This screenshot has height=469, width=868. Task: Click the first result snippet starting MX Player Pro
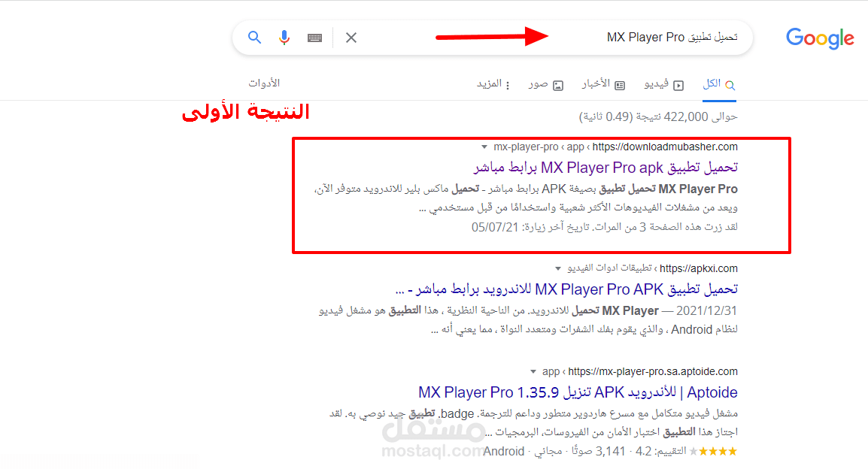[526, 198]
